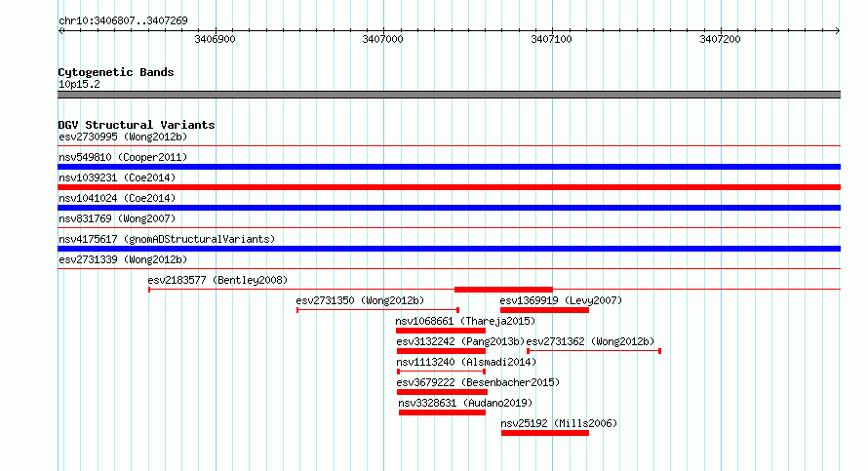Screen dimensions: 868x471
Task: Click the esv2730995 (Wong2012b) variant label
Action: pyautogui.click(x=123, y=137)
